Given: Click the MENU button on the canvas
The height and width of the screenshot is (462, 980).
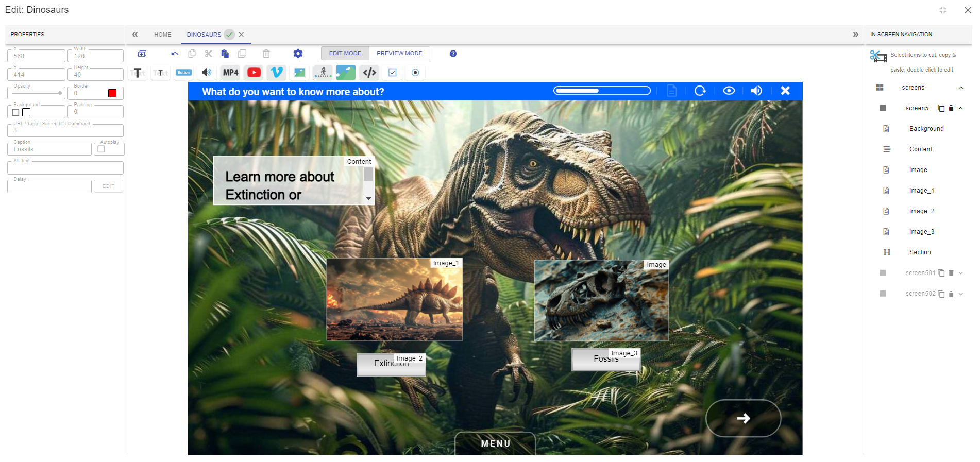Looking at the screenshot, I should [495, 443].
